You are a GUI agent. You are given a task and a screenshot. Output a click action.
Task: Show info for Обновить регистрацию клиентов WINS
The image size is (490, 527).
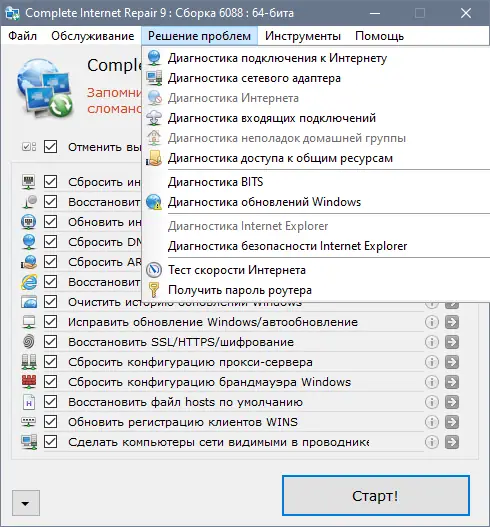(x=432, y=422)
